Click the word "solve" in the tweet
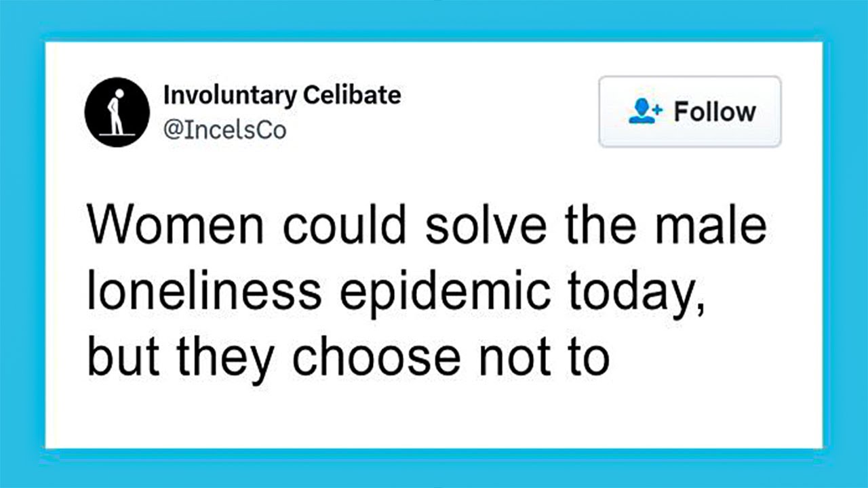Screen dimensions: 868x488 point(485,227)
